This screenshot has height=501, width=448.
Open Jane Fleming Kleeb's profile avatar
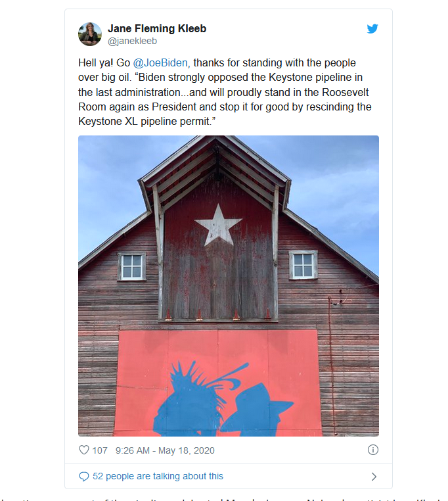tap(90, 34)
